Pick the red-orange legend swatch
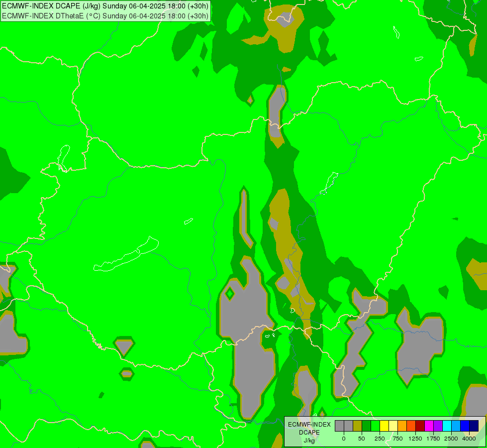This screenshot has height=448, width=487. (411, 426)
